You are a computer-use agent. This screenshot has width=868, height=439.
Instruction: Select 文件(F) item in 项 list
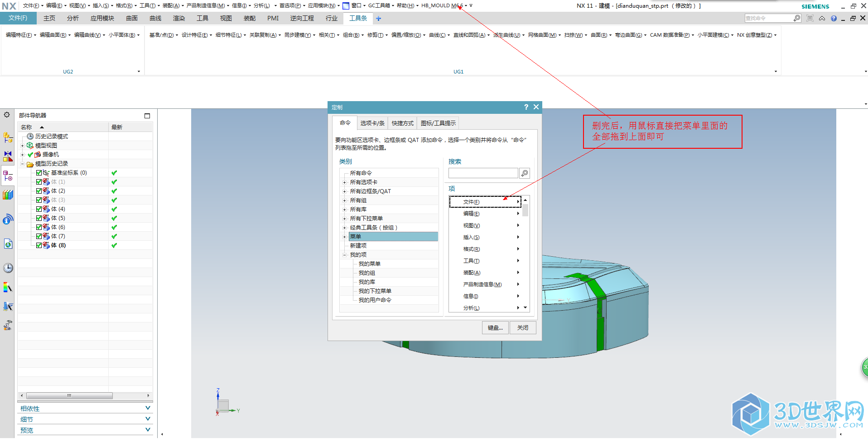(485, 202)
